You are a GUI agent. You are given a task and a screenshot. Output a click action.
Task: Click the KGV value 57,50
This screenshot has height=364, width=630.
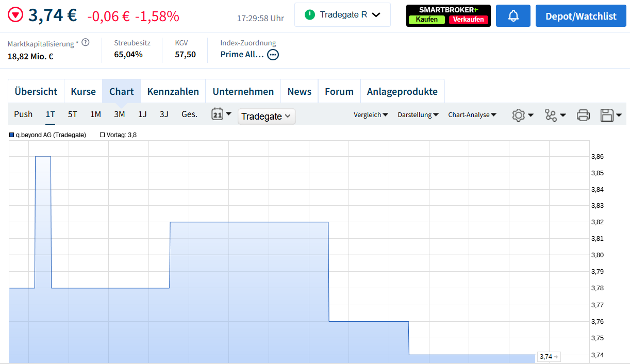(x=185, y=54)
